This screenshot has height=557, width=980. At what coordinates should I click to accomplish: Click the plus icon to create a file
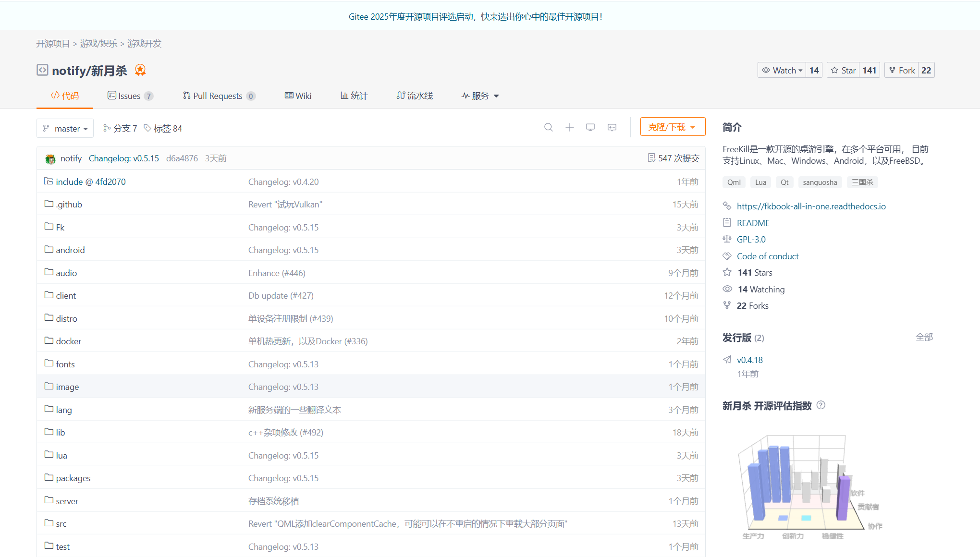(x=570, y=127)
